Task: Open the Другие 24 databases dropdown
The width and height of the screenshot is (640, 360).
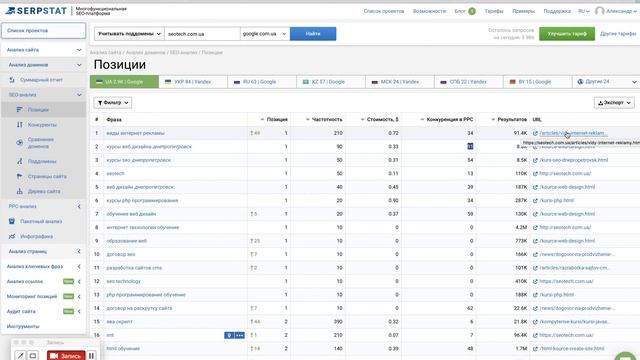Action: [x=607, y=82]
